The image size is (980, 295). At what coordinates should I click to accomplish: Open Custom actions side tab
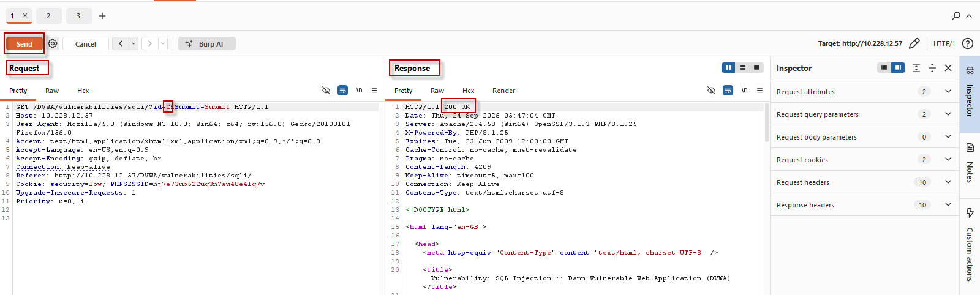[970, 246]
